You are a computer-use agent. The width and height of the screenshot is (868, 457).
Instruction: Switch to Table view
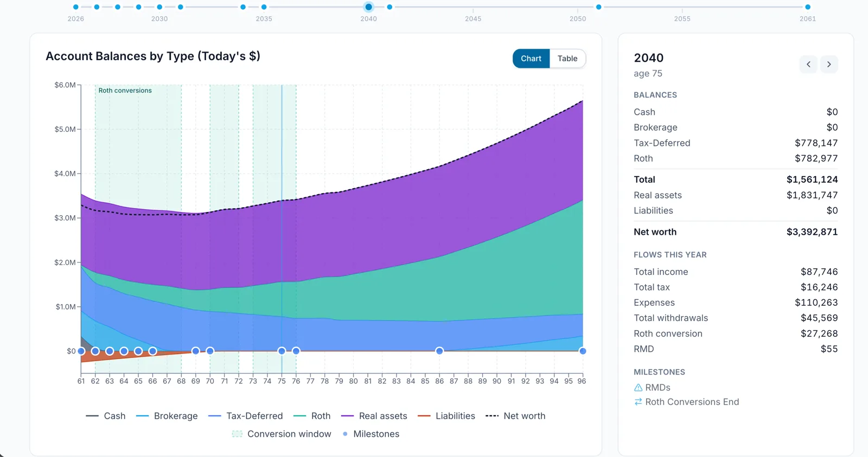pyautogui.click(x=567, y=59)
